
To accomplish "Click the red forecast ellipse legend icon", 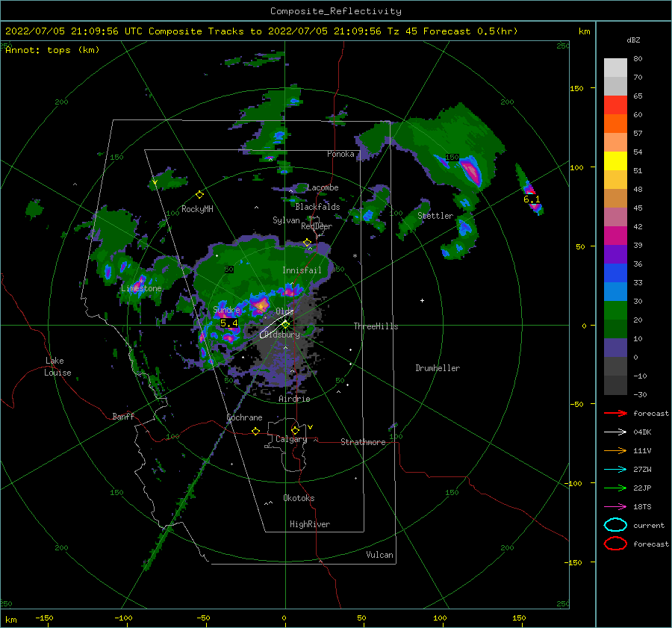I will 615,544.
